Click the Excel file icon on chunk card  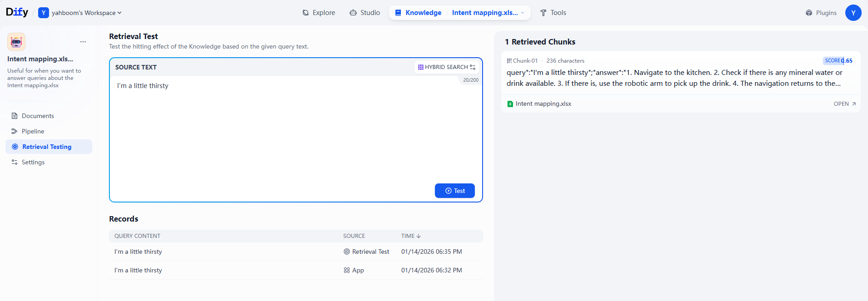[510, 104]
